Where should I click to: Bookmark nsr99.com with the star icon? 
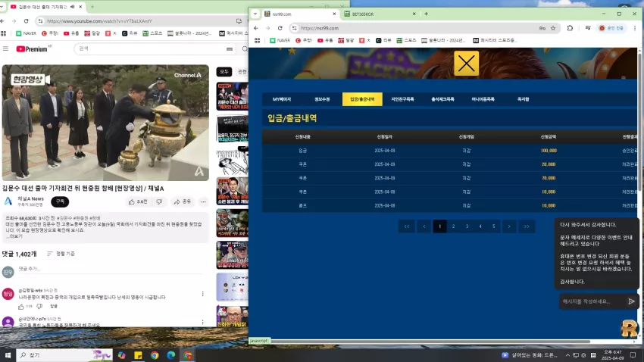click(553, 28)
